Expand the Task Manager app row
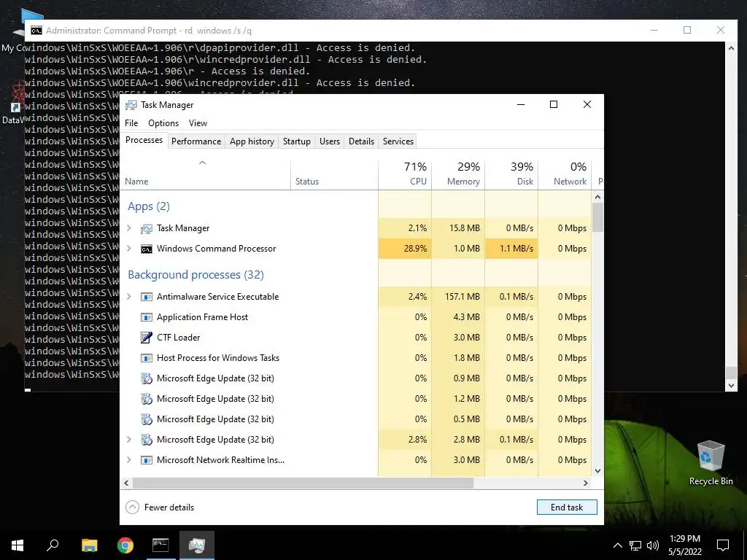Viewport: 747px width, 560px height. pyautogui.click(x=128, y=228)
